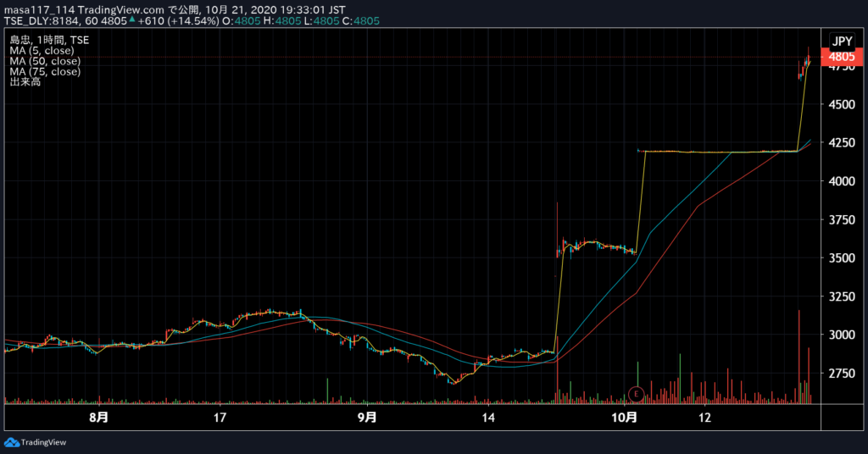The height and width of the screenshot is (454, 868).
Task: Click the 3750 price axis label
Action: (x=842, y=219)
